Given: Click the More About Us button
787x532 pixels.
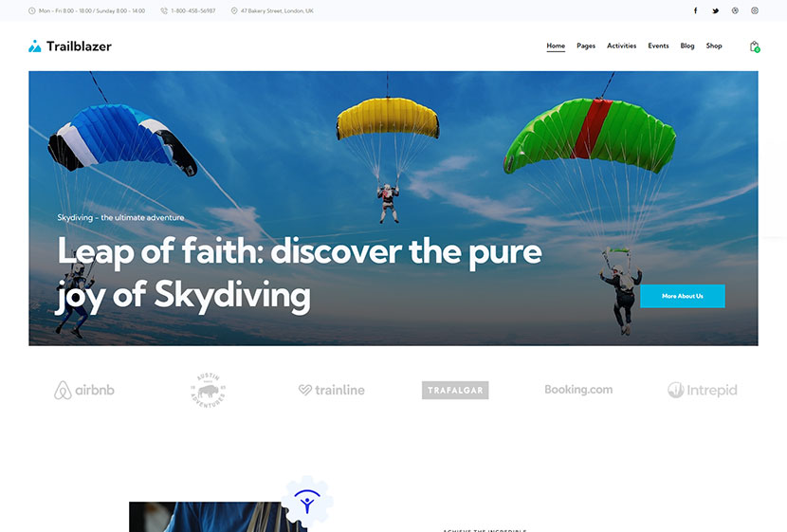Looking at the screenshot, I should tap(682, 296).
